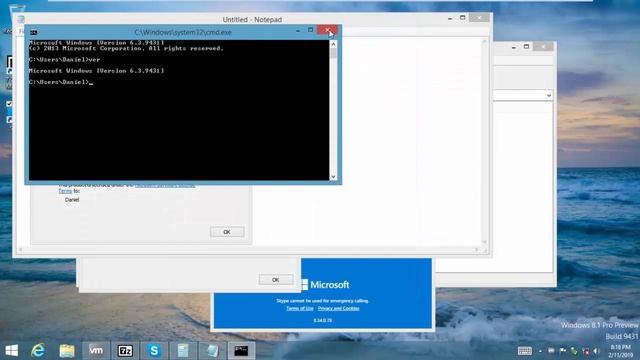Launch Internet Explorer from the taskbar
The width and height of the screenshot is (640, 360).
click(x=38, y=351)
